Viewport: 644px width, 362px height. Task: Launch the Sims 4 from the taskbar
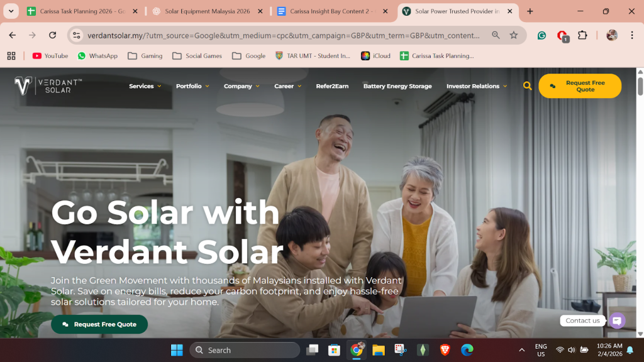point(422,349)
